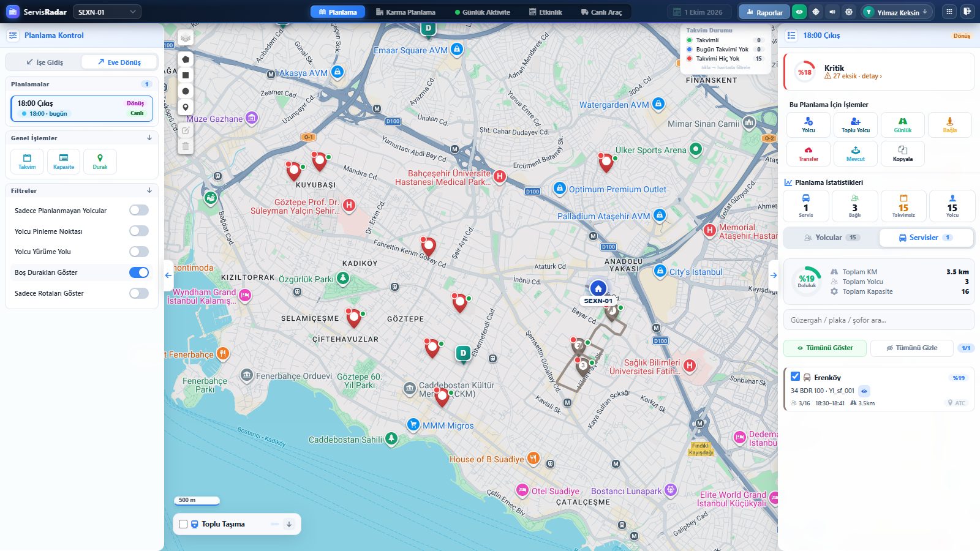This screenshot has width=980, height=551.
Task: Click the Durak general action button
Action: [100, 162]
